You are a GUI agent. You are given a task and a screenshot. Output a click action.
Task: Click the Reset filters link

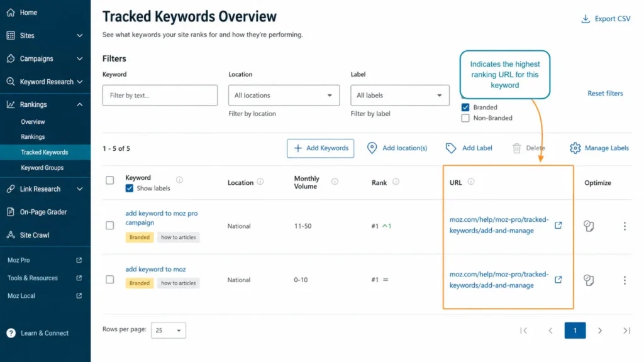[x=605, y=93]
